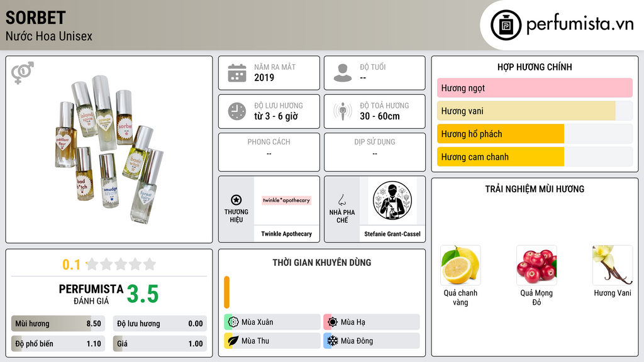Viewport: 644px width, 362px height.
Task: Select the Mùa Xuân season label
Action: tap(257, 322)
